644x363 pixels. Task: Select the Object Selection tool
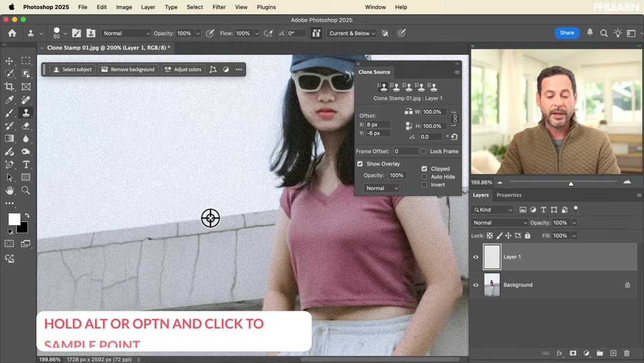tap(26, 74)
